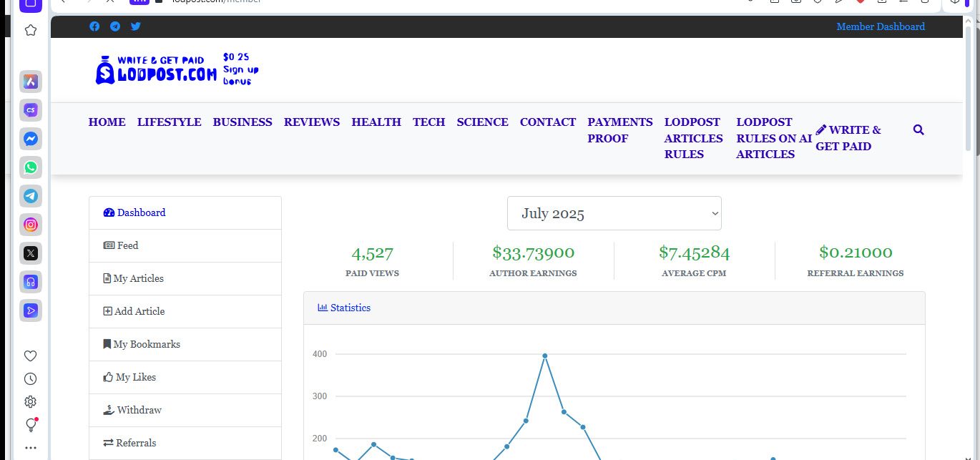Screen dimensions: 980x460
Task: Open the bookmarks star icon in sidebar
Action: (x=31, y=30)
